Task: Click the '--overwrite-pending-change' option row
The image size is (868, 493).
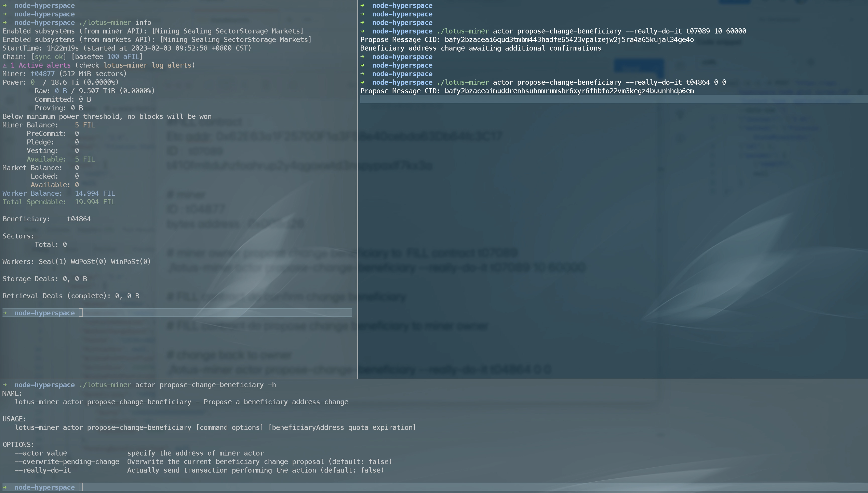Action: point(203,462)
